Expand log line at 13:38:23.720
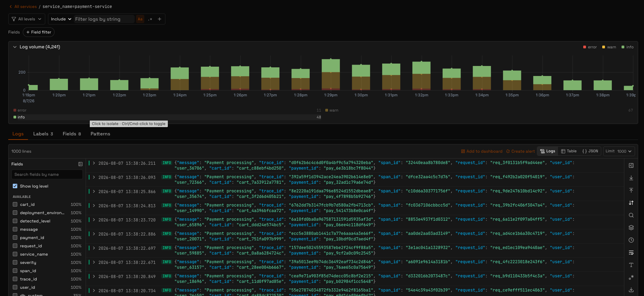This screenshot has width=644, height=296. [94, 220]
